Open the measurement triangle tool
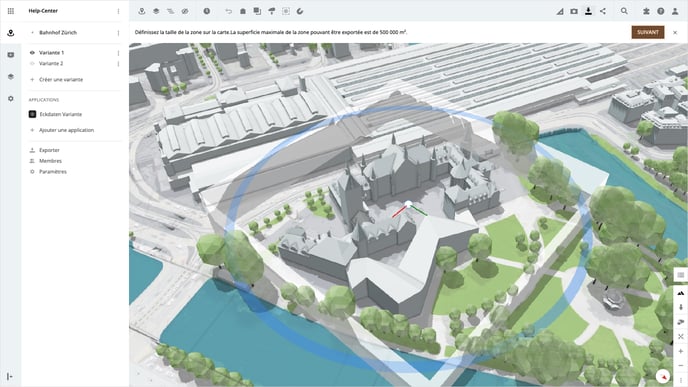688x387 pixels. tap(560, 11)
